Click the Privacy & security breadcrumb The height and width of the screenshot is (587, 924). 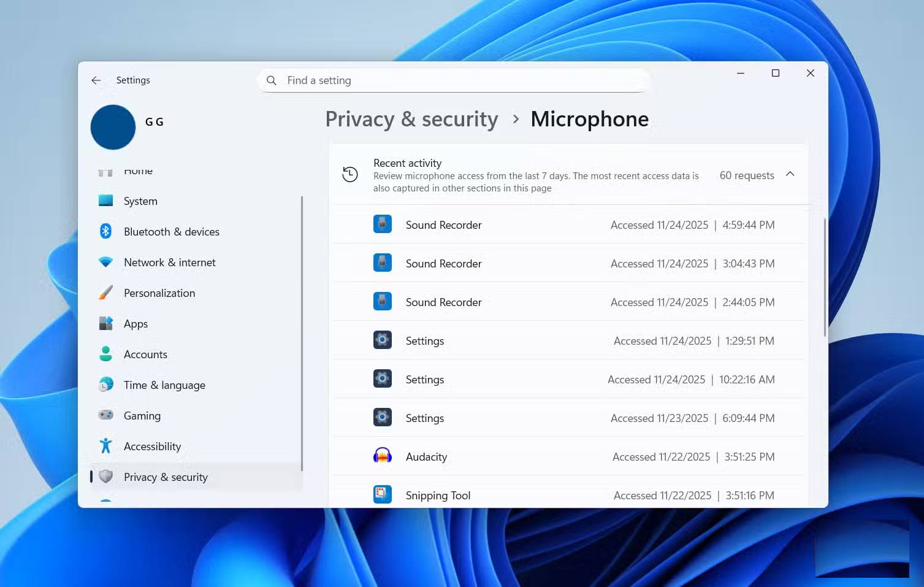tap(411, 119)
